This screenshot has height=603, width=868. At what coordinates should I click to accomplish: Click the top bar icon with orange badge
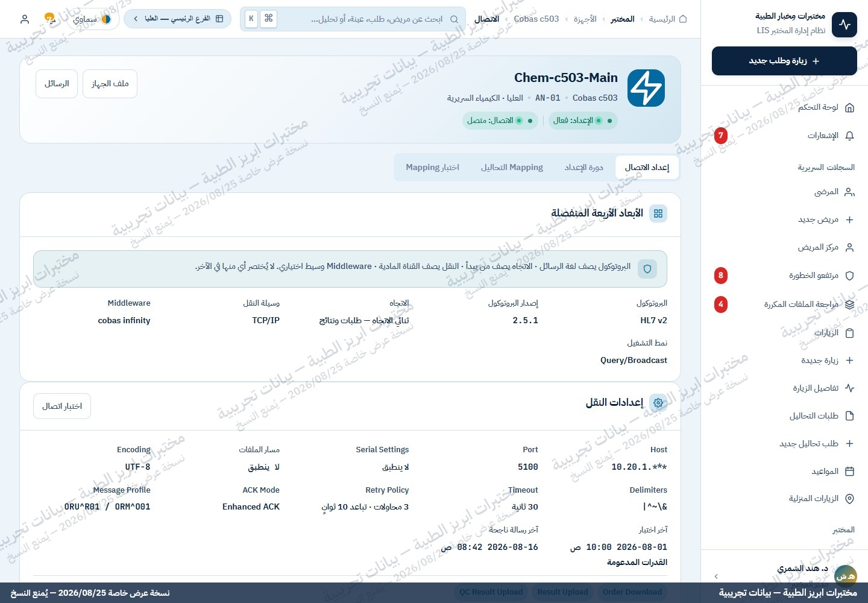pyautogui.click(x=50, y=18)
